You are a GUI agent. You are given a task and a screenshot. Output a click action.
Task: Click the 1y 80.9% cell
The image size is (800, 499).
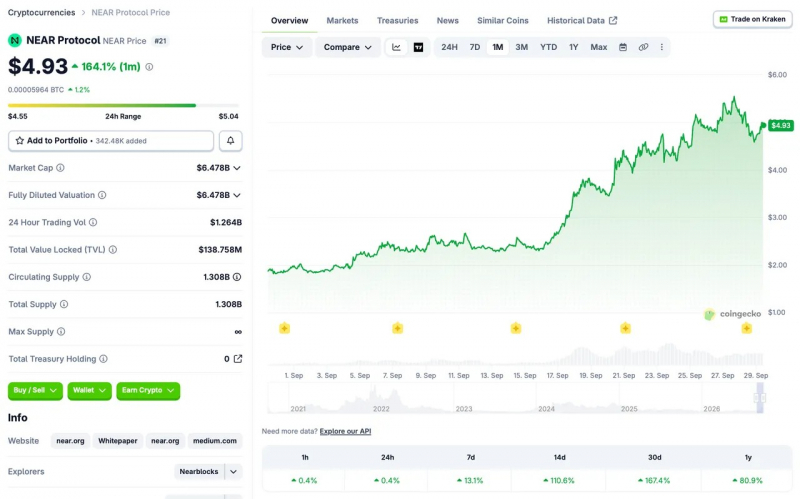tap(748, 481)
